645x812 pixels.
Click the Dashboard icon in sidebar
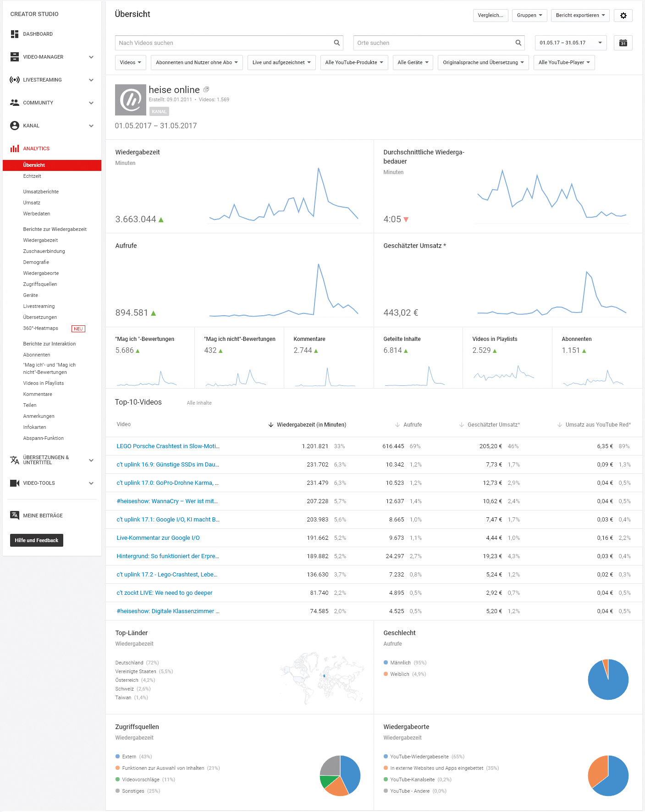(15, 34)
